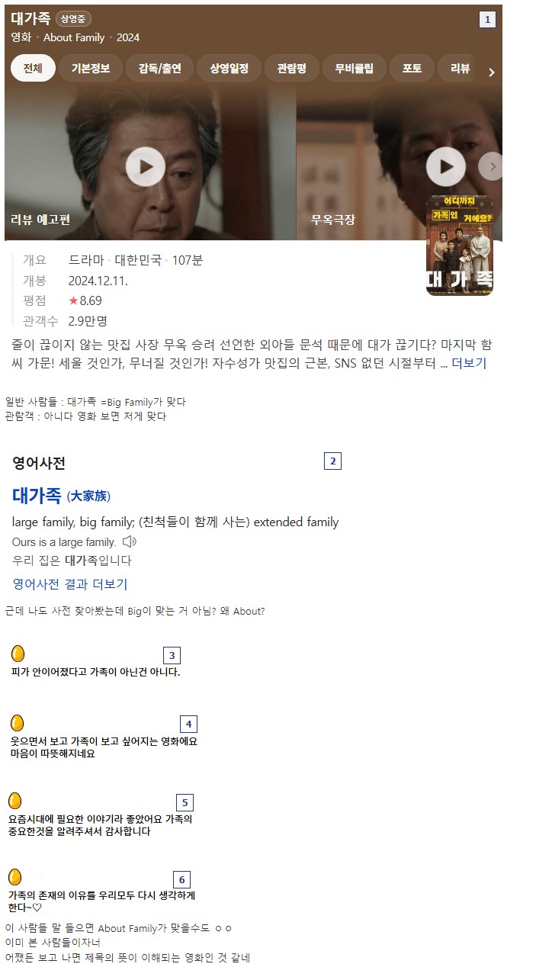View the 관람평 tab
This screenshot has height=980, width=552.
pos(291,68)
